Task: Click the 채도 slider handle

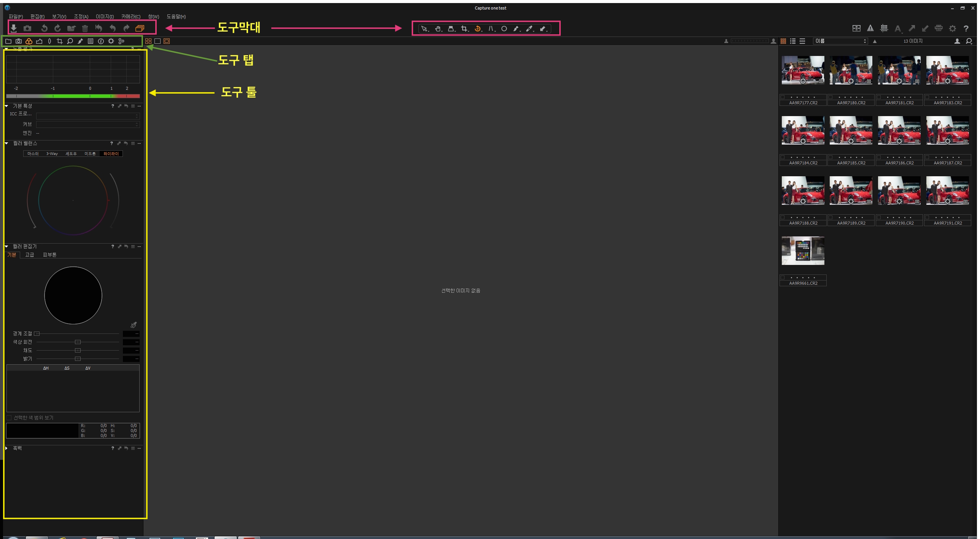Action: (78, 350)
